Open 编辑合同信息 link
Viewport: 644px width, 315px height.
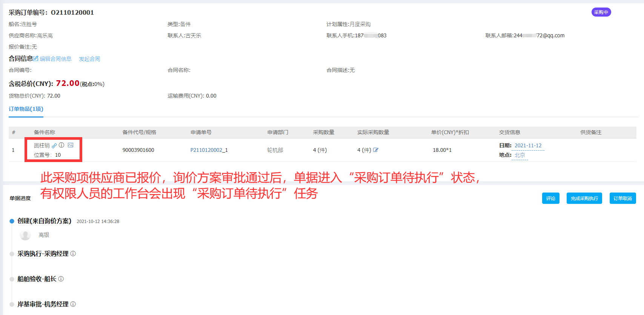(56, 59)
